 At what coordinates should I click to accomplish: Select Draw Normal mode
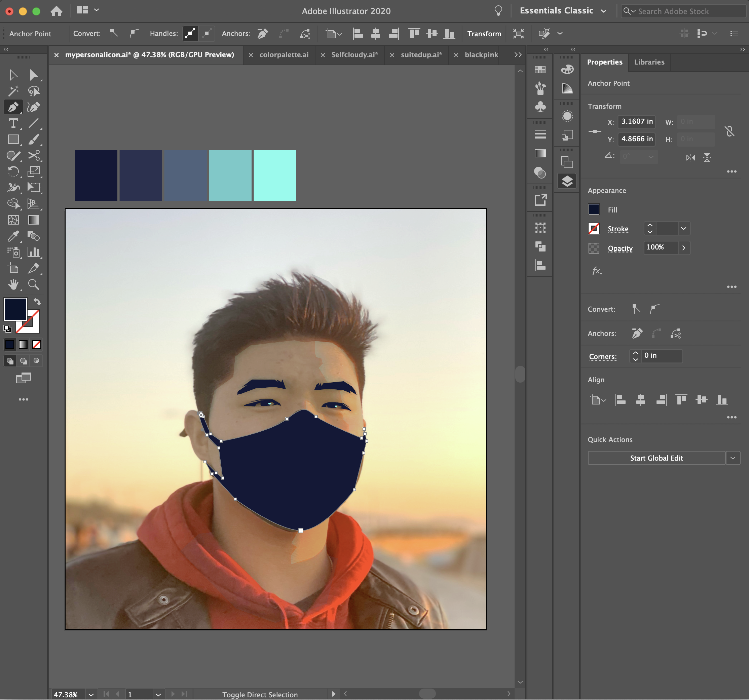[x=10, y=361]
